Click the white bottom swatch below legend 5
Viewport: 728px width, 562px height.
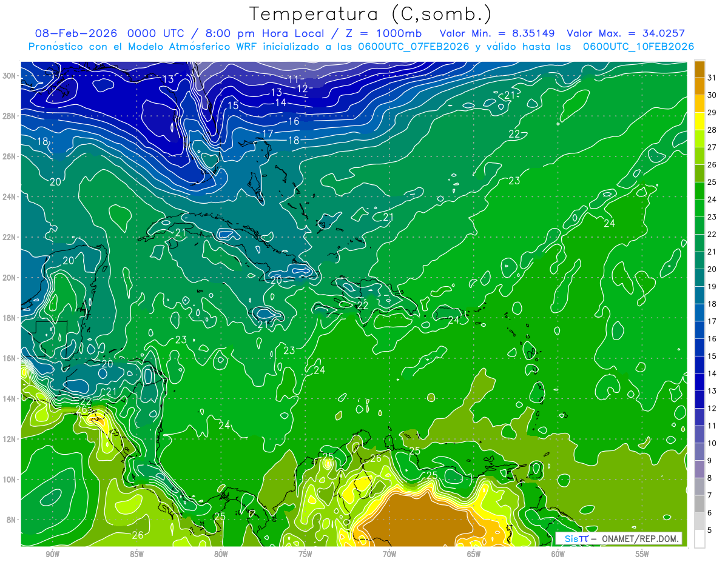point(699,539)
